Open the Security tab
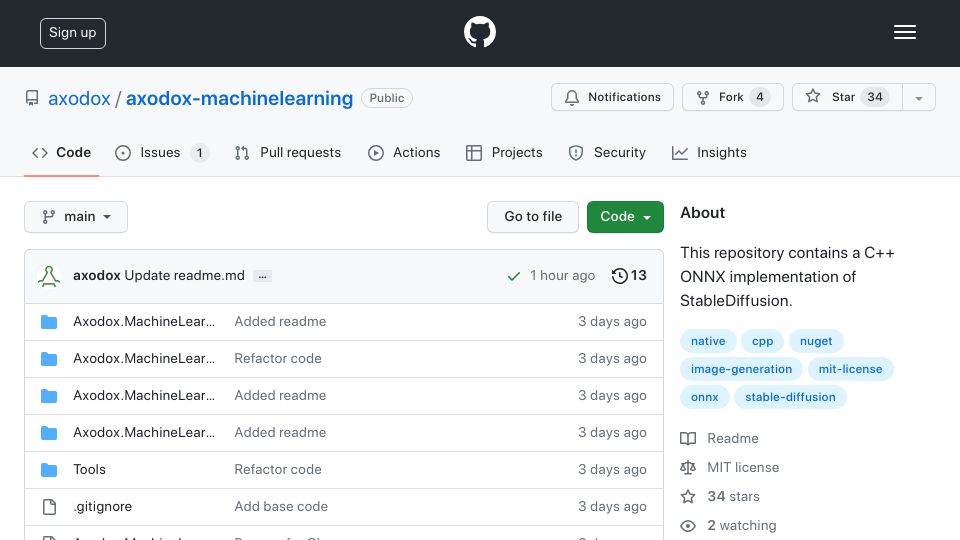The image size is (960, 540). [607, 152]
